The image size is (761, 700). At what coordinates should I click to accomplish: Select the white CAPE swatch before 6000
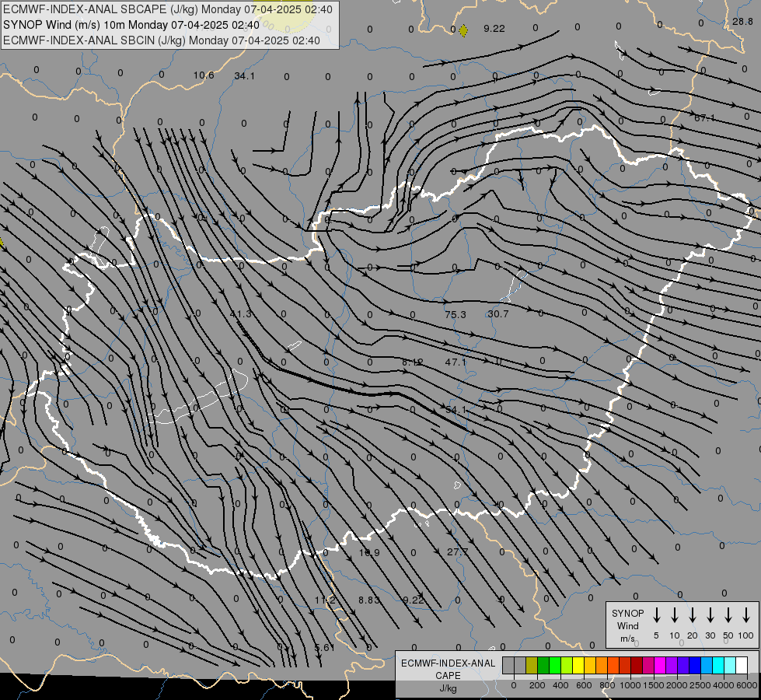742,665
